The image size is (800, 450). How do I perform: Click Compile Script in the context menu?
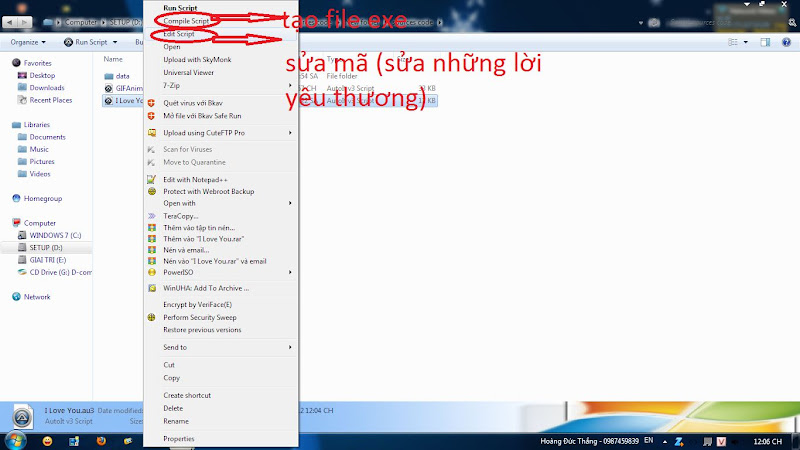pos(186,20)
